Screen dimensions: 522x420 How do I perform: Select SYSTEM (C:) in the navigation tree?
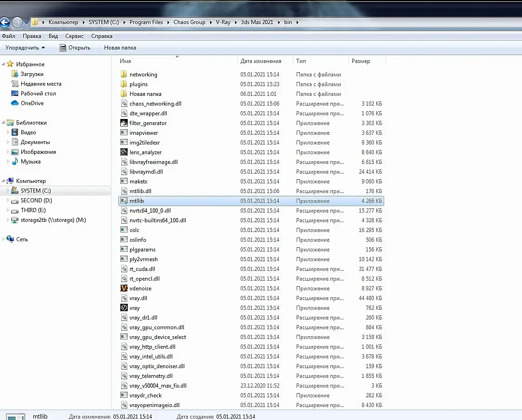(x=36, y=190)
